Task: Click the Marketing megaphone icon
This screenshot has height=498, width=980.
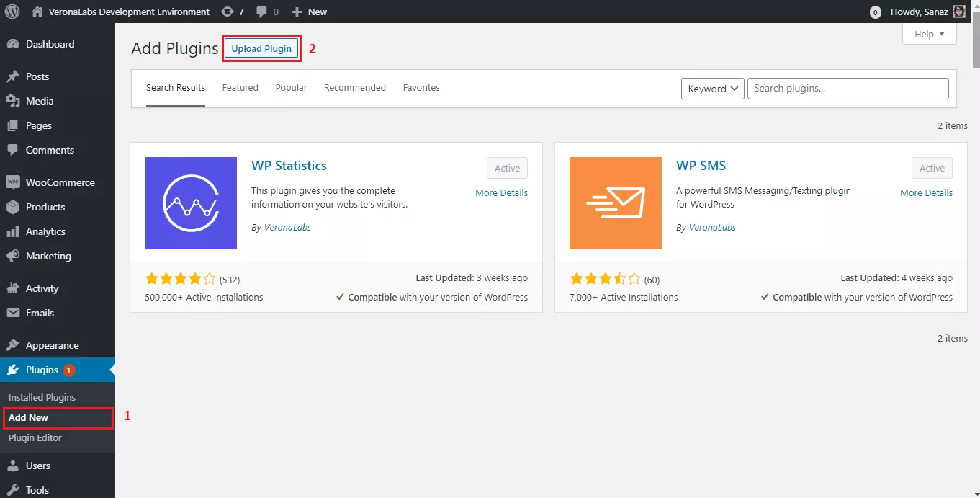Action: [12, 256]
